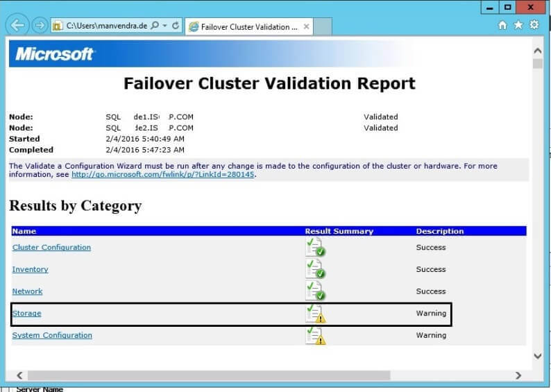The height and width of the screenshot is (392, 551).
Task: Open the Storage category link
Action: click(26, 314)
